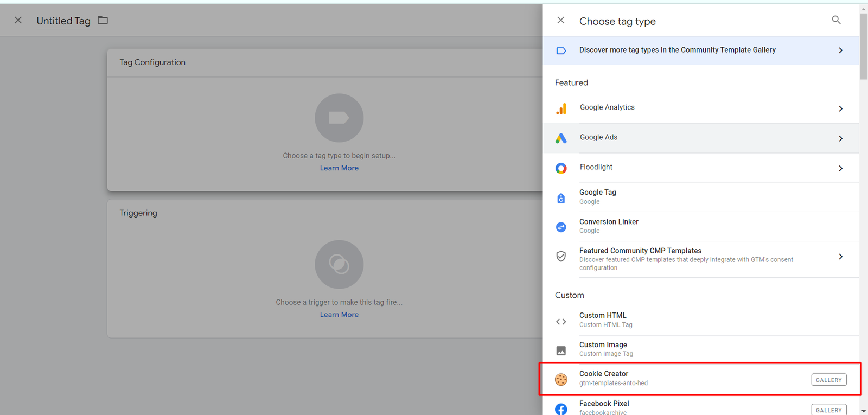
Task: Click the 'Custom Image Tag' subtitle text
Action: click(606, 354)
